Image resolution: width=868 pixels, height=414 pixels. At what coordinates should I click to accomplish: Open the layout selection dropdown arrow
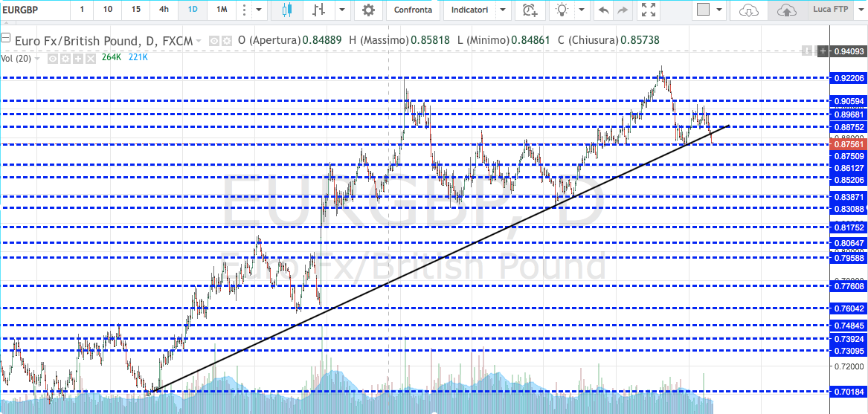click(719, 10)
